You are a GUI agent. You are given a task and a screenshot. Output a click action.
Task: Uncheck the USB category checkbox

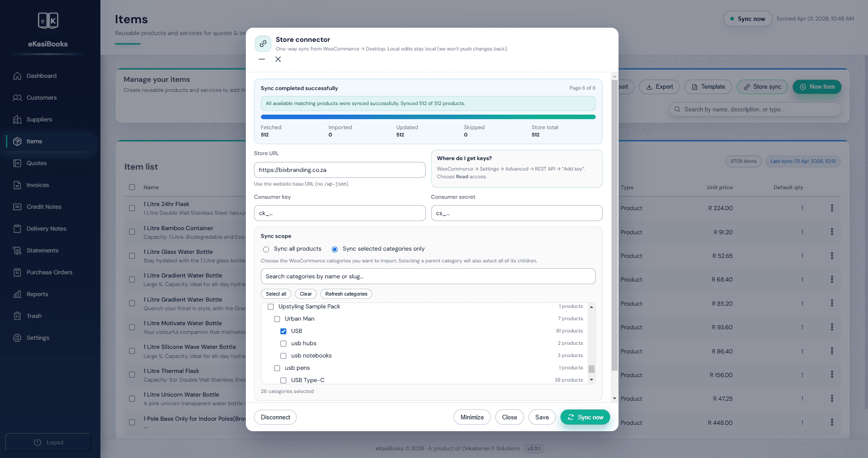284,331
